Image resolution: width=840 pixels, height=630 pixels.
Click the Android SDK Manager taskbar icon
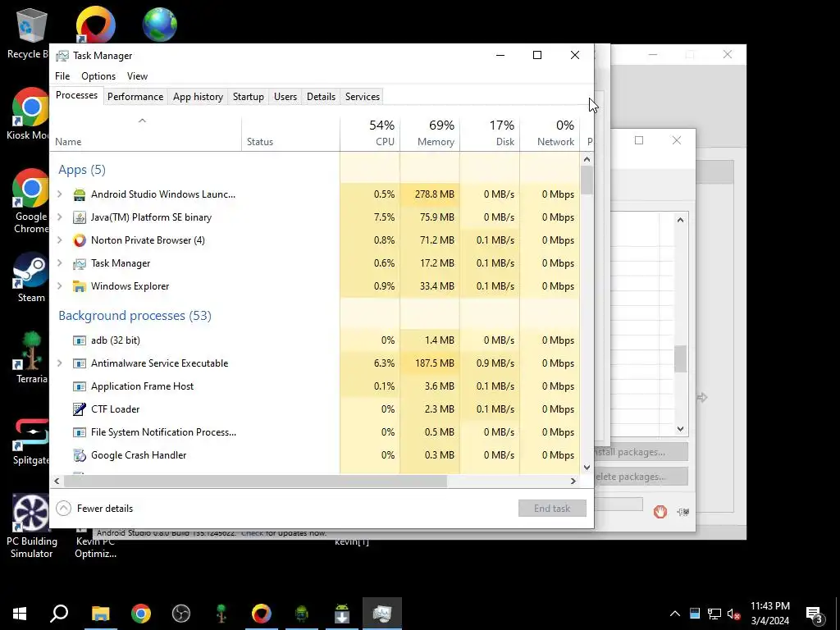(x=342, y=614)
